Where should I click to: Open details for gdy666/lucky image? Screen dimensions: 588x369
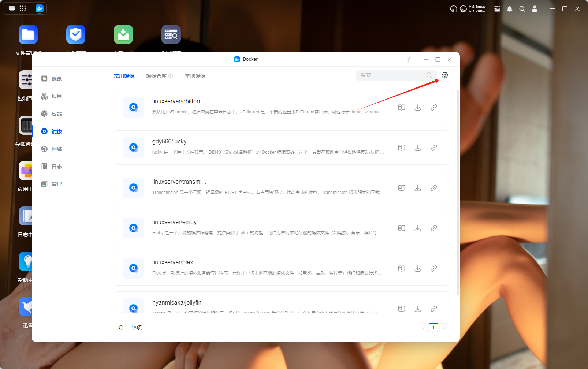(402, 148)
